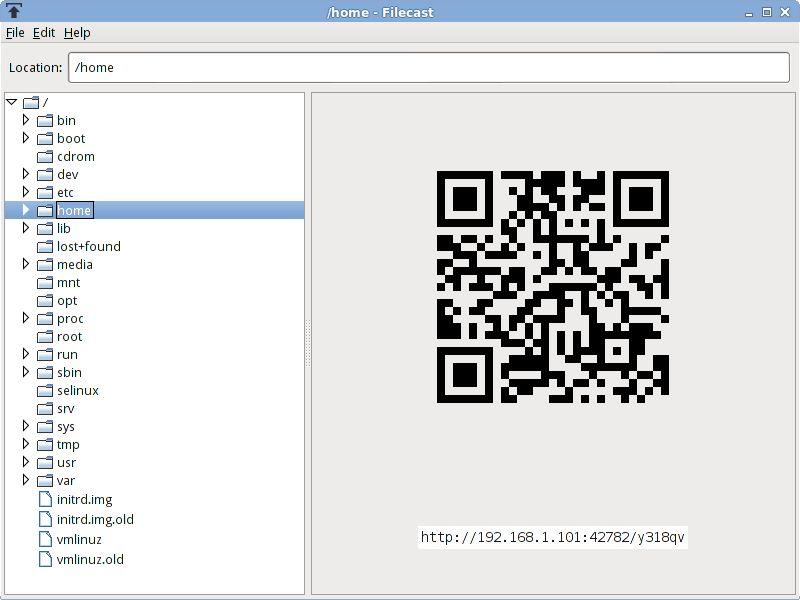Screen dimensions: 800x600
Task: Click the initrd.img.old file icon
Action: click(45, 519)
